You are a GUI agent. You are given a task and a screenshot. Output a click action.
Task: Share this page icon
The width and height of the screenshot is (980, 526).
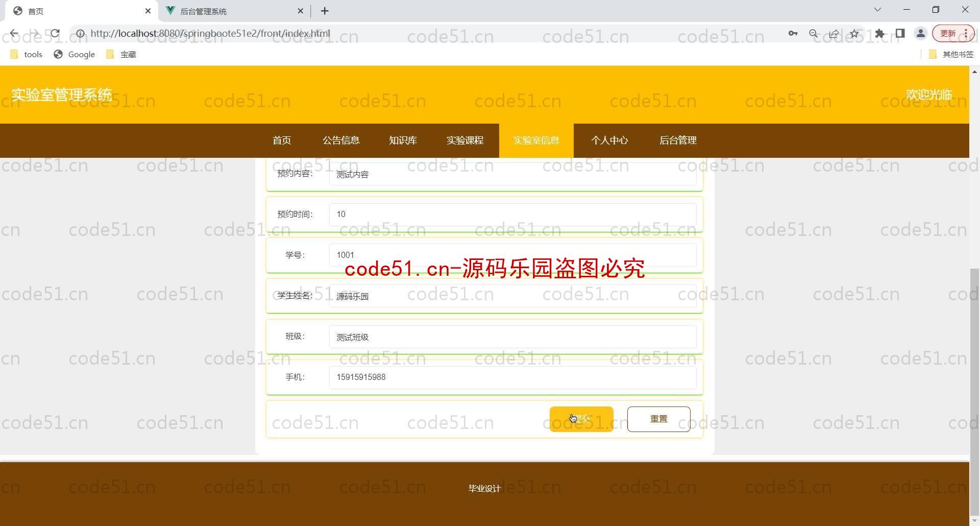(834, 34)
